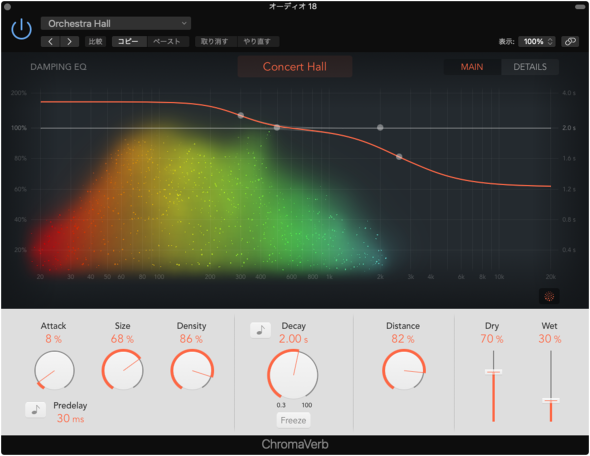Toggle the visualization display icon
590x456 pixels.
(x=549, y=296)
